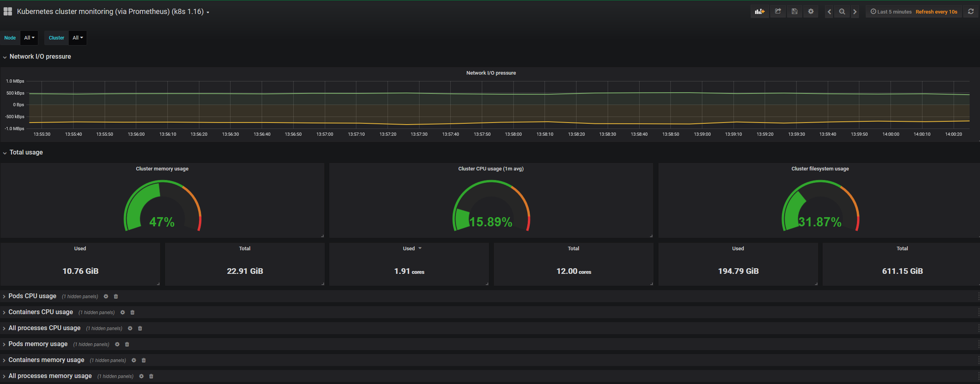Shift time range forward arrow

pyautogui.click(x=855, y=12)
